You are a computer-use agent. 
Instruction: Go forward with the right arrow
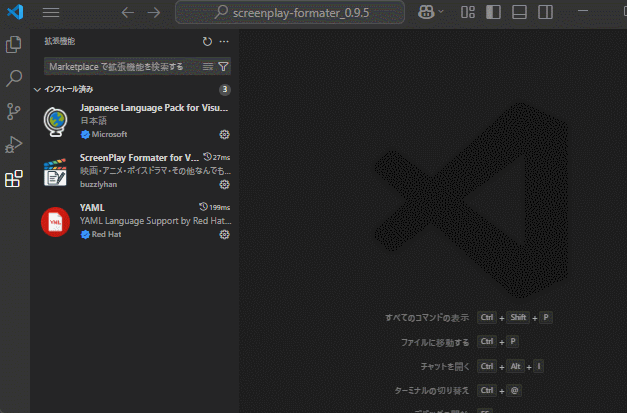coord(154,12)
